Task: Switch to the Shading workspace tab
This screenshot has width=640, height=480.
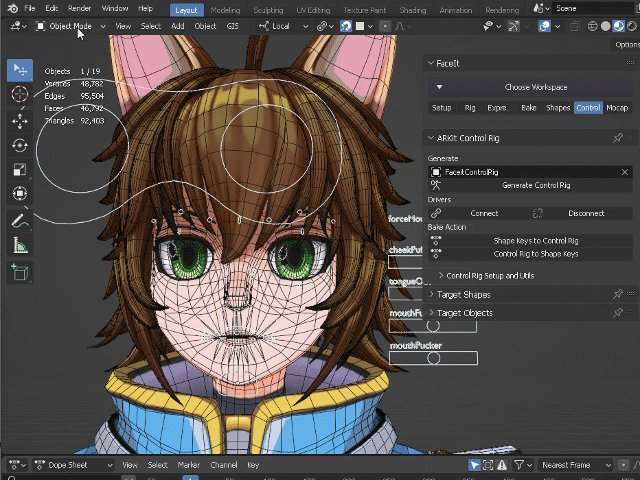Action: tap(413, 10)
